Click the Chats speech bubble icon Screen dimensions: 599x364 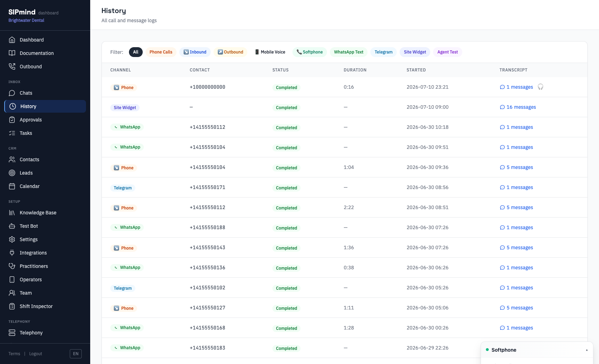point(12,93)
